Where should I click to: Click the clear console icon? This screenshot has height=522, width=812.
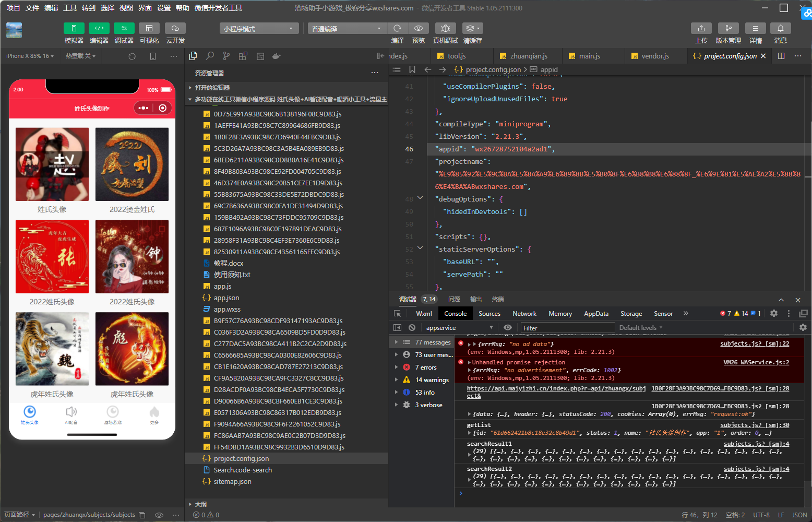click(412, 328)
